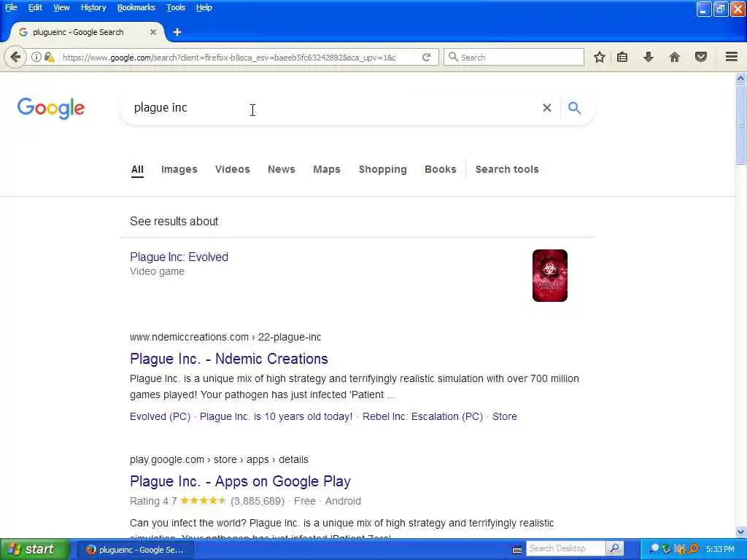This screenshot has height=560, width=747.
Task: Clear the Google search box with X
Action: click(x=547, y=108)
